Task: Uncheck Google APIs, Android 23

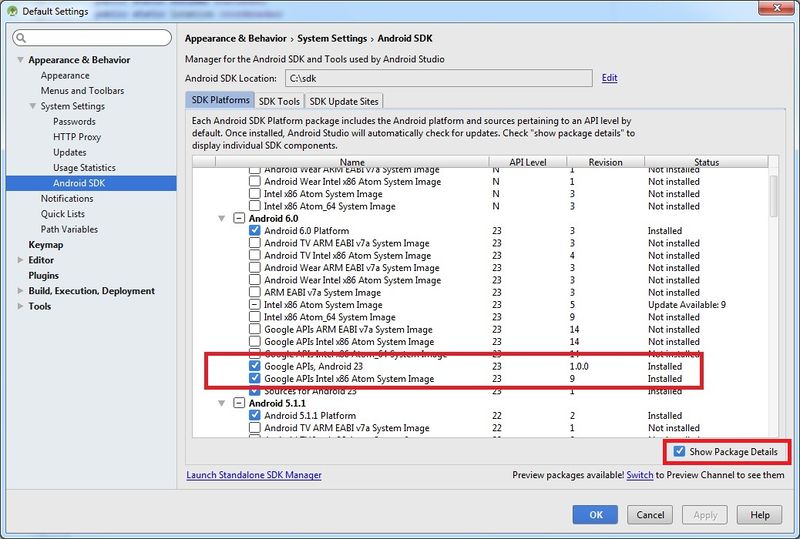Action: click(x=254, y=366)
